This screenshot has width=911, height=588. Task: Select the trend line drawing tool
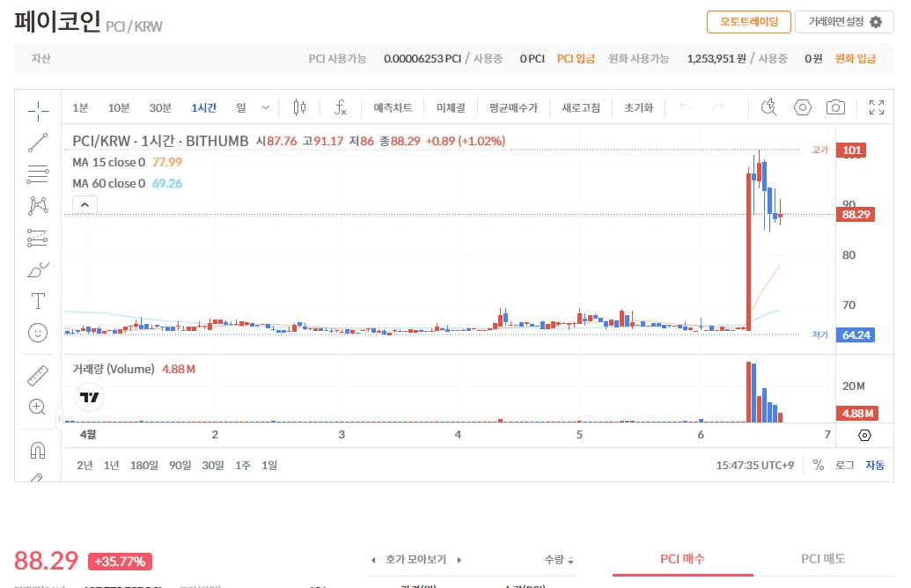click(37, 142)
